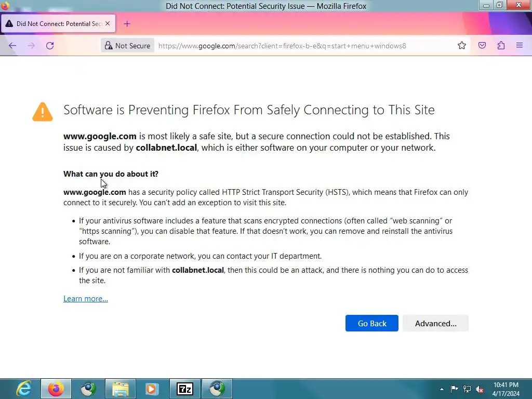The height and width of the screenshot is (399, 532).
Task: Open the media player taskbar icon
Action: (x=152, y=389)
